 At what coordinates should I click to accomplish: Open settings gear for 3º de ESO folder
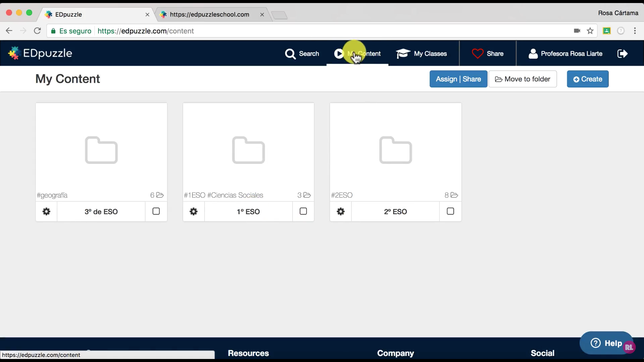pos(46,212)
